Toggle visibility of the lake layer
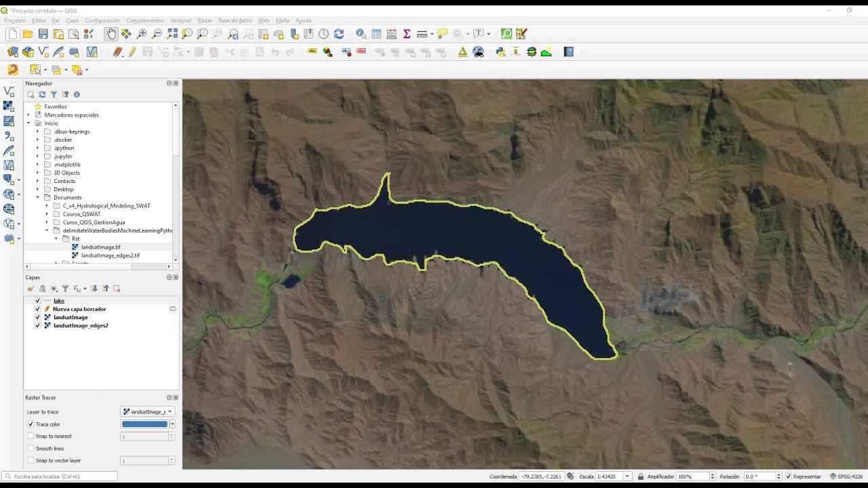 37,301
